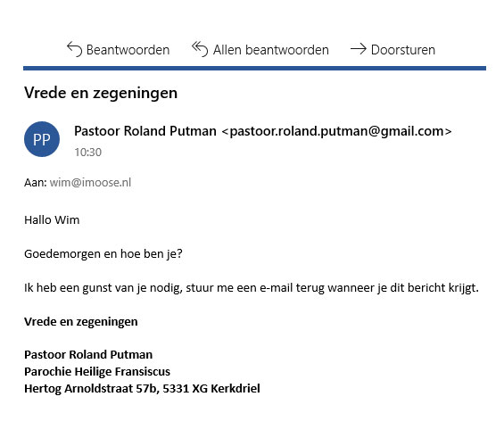Click the sentence about needing a gunst
Viewport: 504px width, 438px height.
pos(252,288)
